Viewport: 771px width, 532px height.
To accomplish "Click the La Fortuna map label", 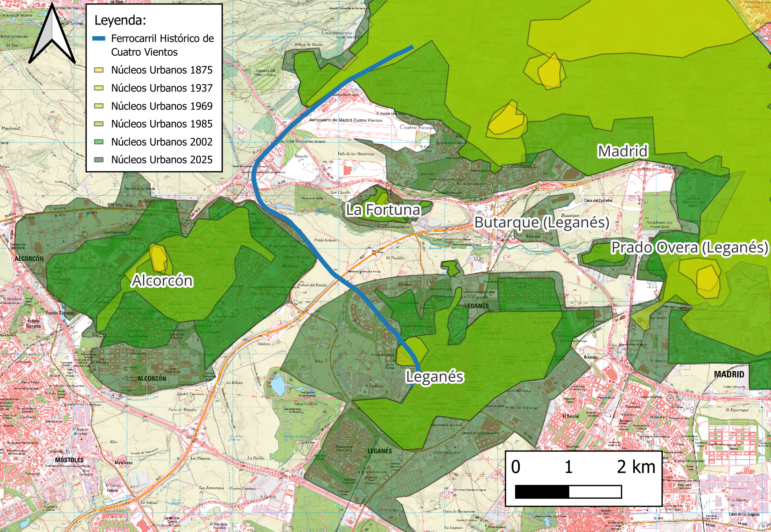I will (383, 210).
